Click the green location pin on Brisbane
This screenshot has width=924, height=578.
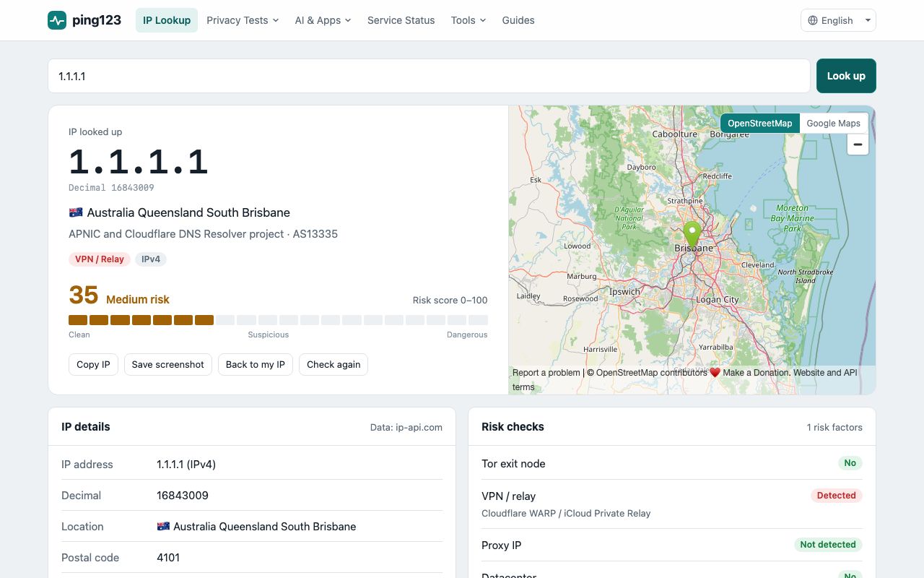692,235
